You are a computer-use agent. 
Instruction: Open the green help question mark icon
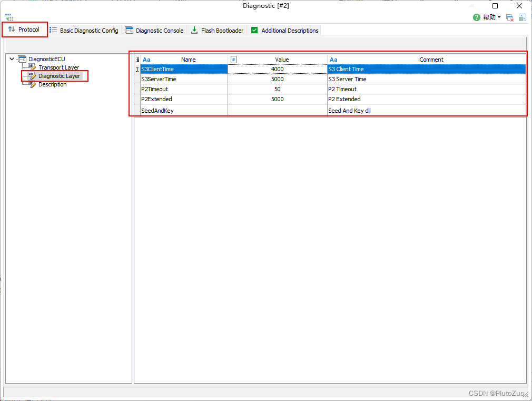(476, 17)
